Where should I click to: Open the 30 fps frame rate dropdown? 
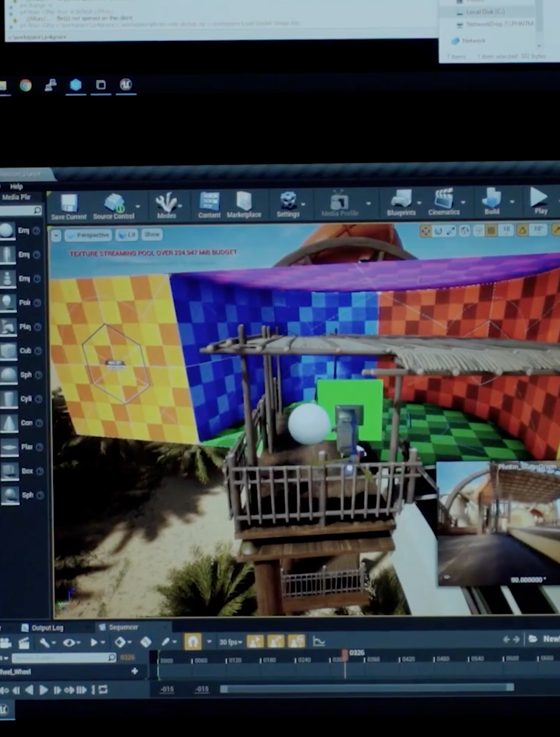231,642
